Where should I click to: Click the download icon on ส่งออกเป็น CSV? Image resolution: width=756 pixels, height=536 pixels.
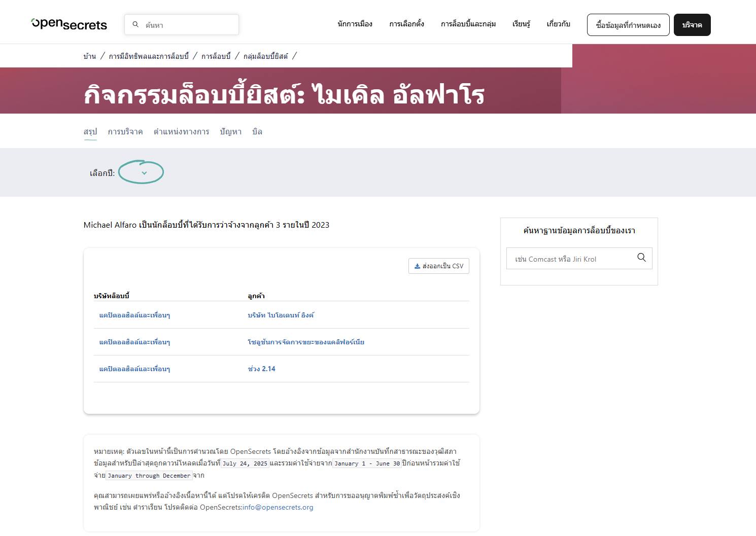417,266
